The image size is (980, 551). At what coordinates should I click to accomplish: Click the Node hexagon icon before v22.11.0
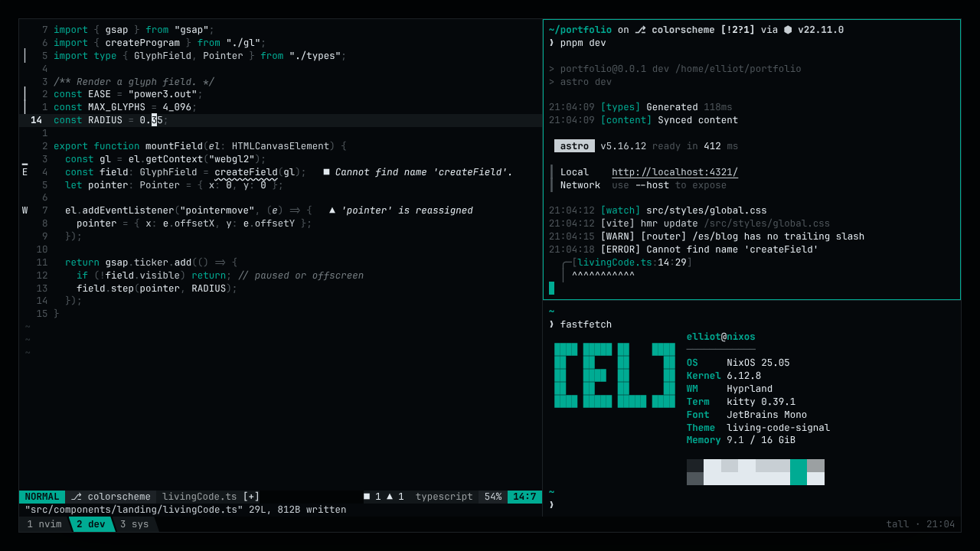[x=788, y=30]
